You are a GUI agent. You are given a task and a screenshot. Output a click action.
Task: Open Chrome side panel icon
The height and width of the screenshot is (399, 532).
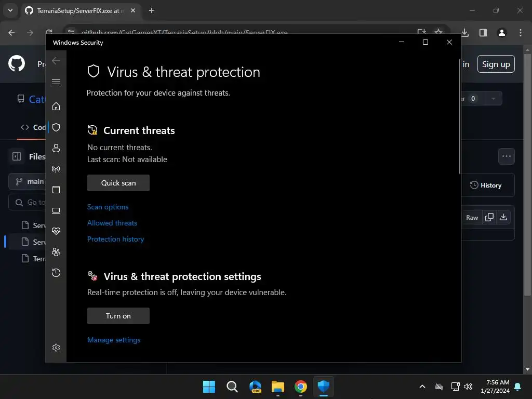click(x=483, y=33)
